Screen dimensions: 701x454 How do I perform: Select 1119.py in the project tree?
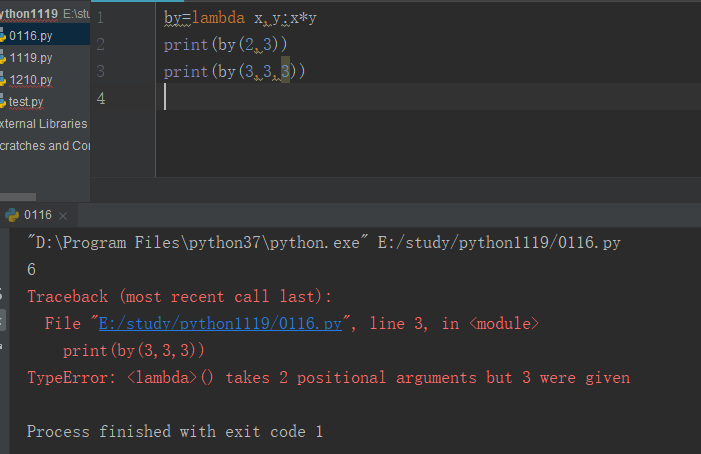click(30, 58)
